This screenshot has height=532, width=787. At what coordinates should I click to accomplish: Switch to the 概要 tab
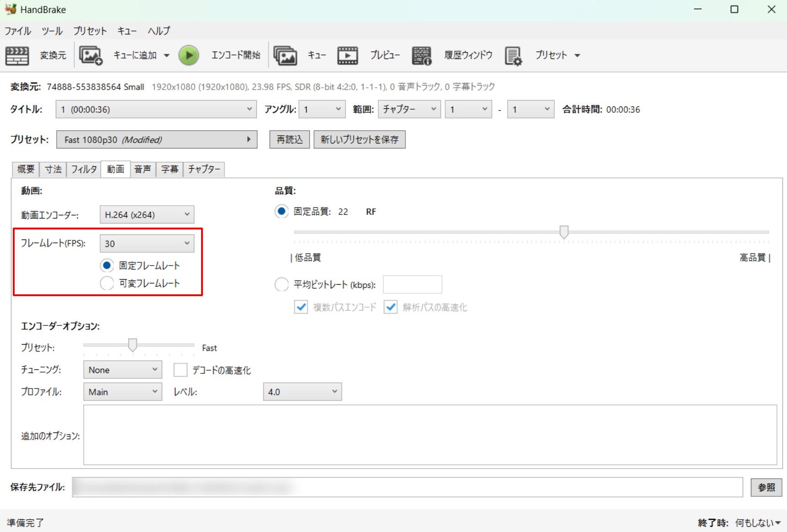point(26,169)
